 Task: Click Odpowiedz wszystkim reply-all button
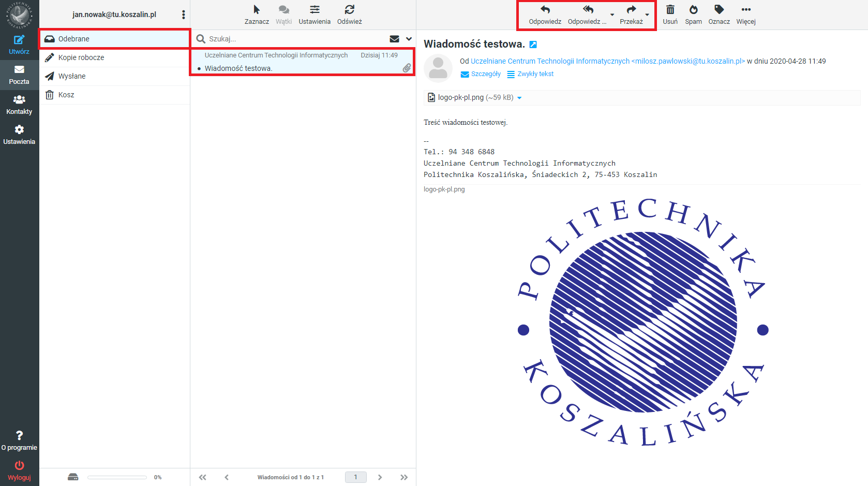click(587, 14)
